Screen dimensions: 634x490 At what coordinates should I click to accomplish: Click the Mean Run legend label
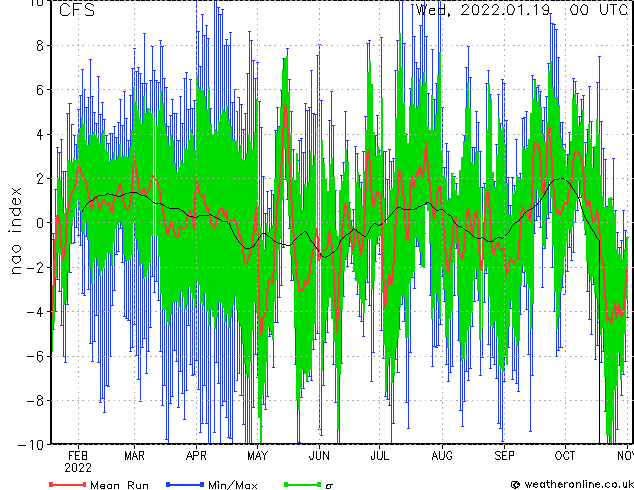[x=119, y=485]
